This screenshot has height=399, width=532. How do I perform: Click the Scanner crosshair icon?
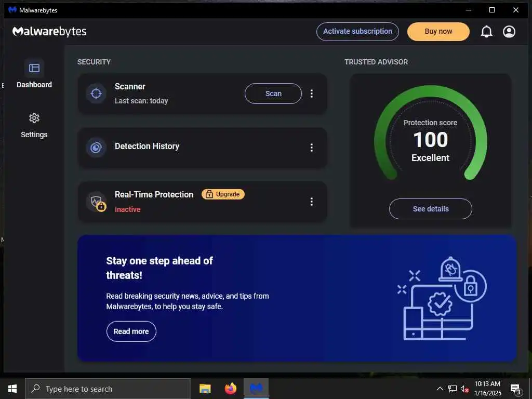coord(96,94)
